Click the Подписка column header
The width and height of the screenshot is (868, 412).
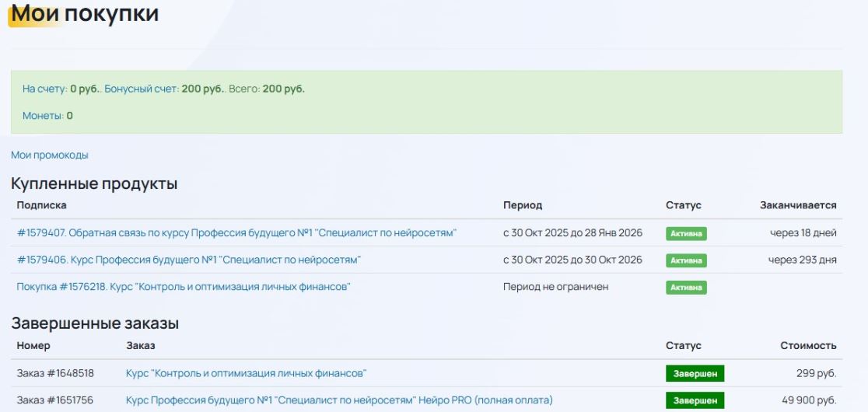tap(41, 205)
